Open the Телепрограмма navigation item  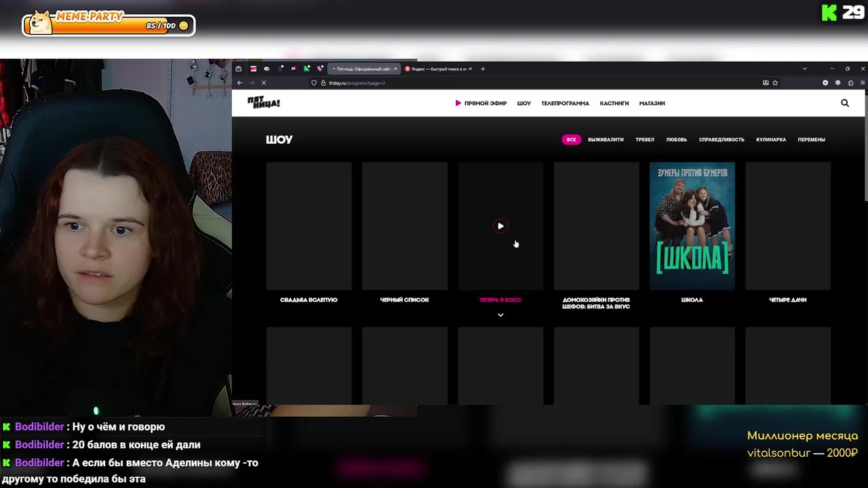tap(565, 103)
